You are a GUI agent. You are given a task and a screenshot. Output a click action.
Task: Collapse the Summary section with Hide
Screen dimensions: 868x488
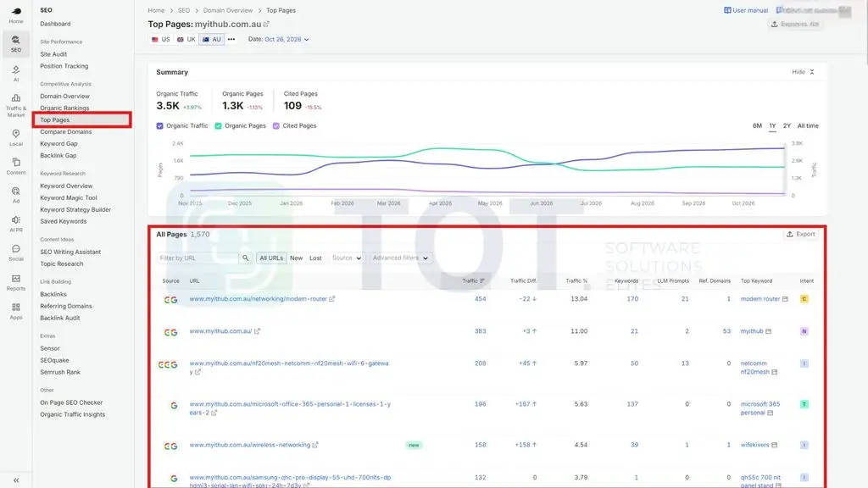804,72
